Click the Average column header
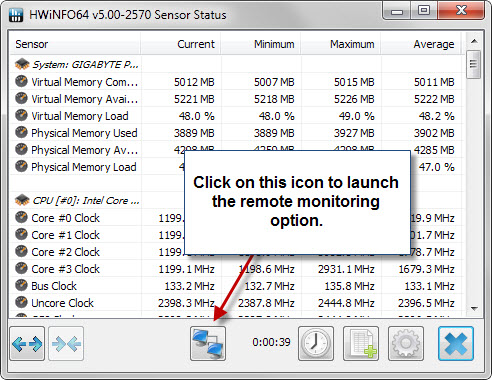Viewport: 492px width, 380px height. click(421, 44)
